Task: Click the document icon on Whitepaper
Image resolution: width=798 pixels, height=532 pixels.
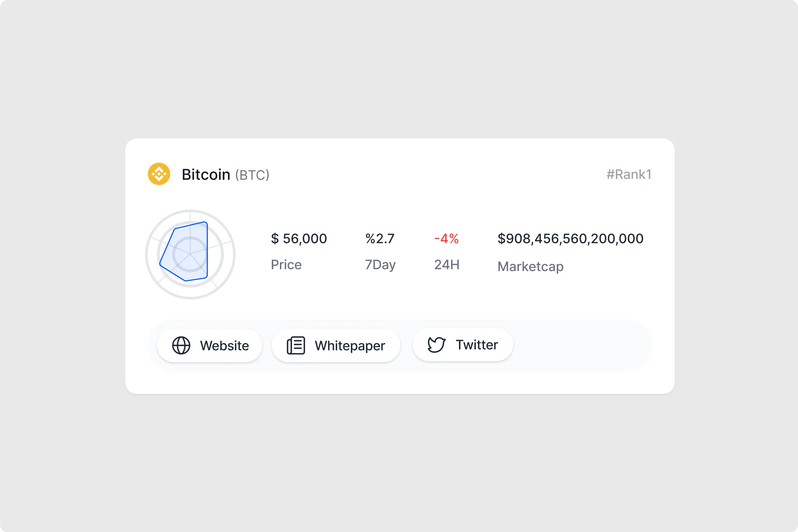Action: point(296,345)
